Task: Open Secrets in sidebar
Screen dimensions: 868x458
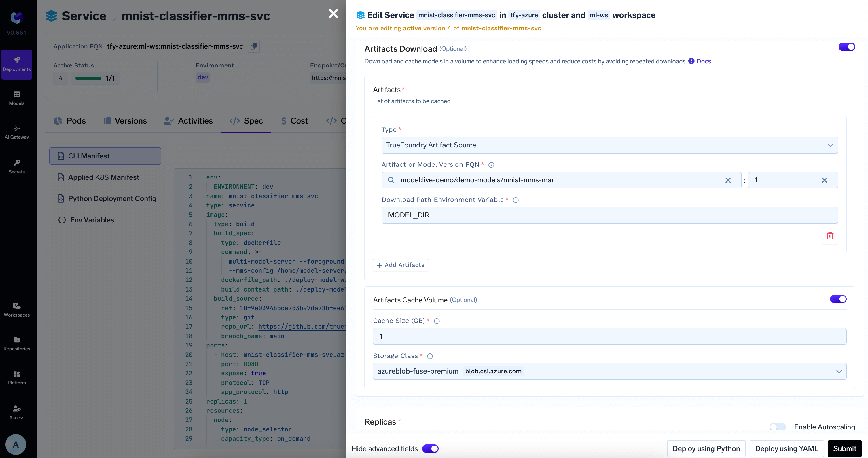Action: click(x=16, y=166)
